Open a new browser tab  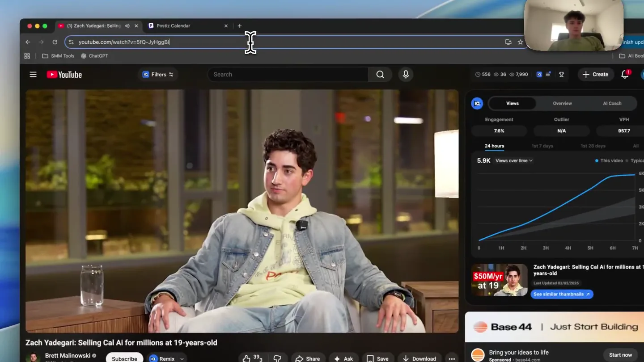coord(240,26)
